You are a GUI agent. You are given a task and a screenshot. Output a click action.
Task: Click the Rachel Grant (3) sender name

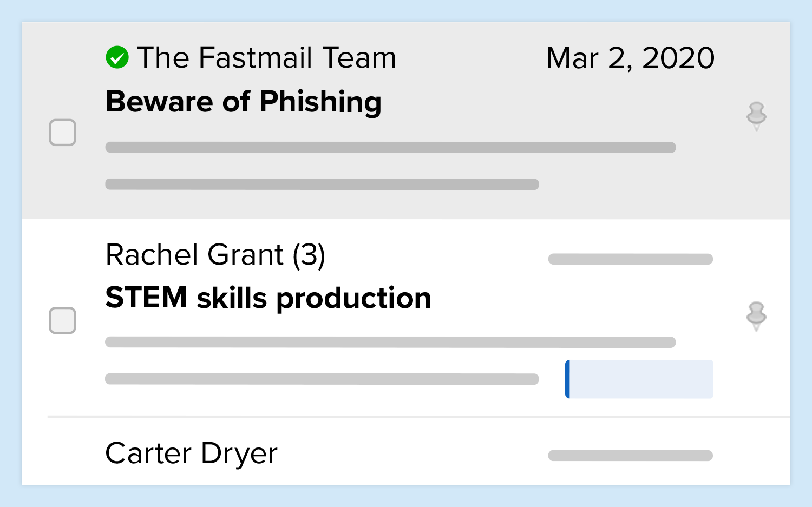[215, 255]
